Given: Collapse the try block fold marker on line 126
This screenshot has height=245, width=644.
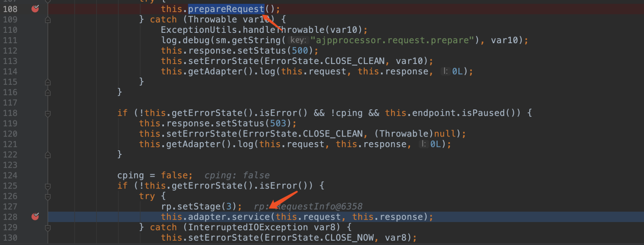Looking at the screenshot, I should click(x=48, y=196).
